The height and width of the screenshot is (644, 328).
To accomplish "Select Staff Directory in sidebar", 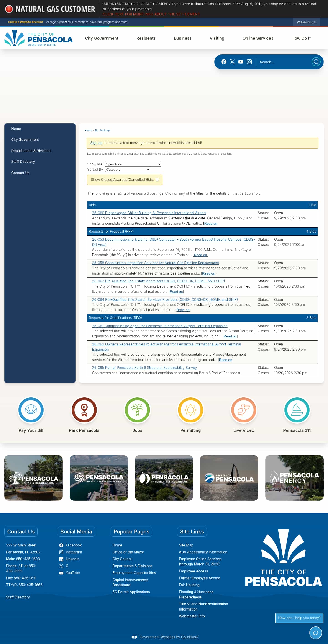I will click(23, 162).
